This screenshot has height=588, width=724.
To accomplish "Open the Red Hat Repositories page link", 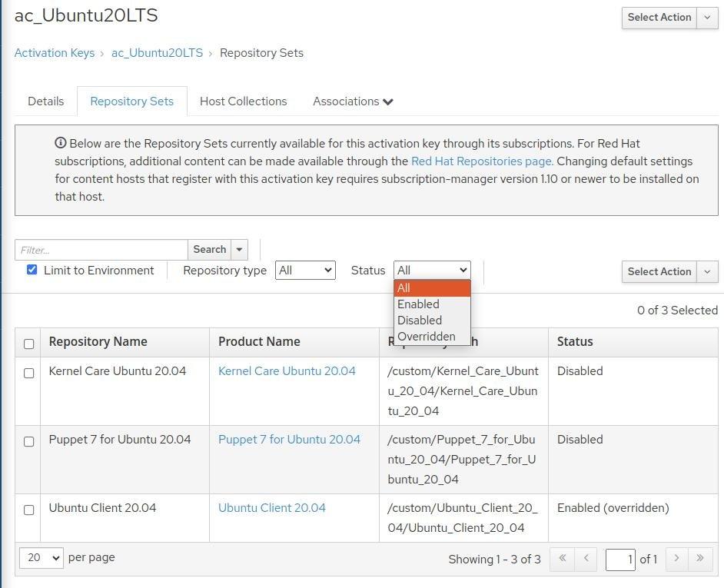I will coord(482,161).
